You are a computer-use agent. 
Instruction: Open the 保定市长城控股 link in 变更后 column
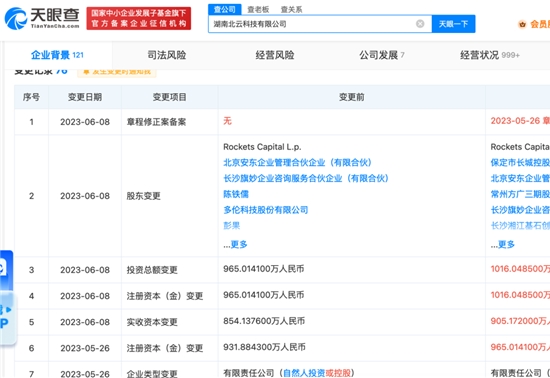pyautogui.click(x=520, y=163)
